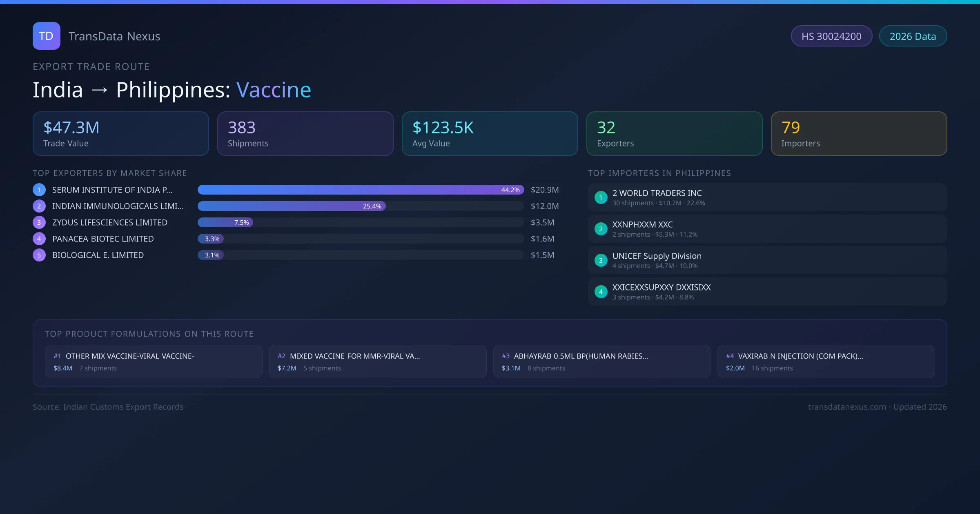Viewport: 980px width, 514px height.
Task: Select rank badge 5 for Biological E. Limited
Action: pyautogui.click(x=39, y=255)
